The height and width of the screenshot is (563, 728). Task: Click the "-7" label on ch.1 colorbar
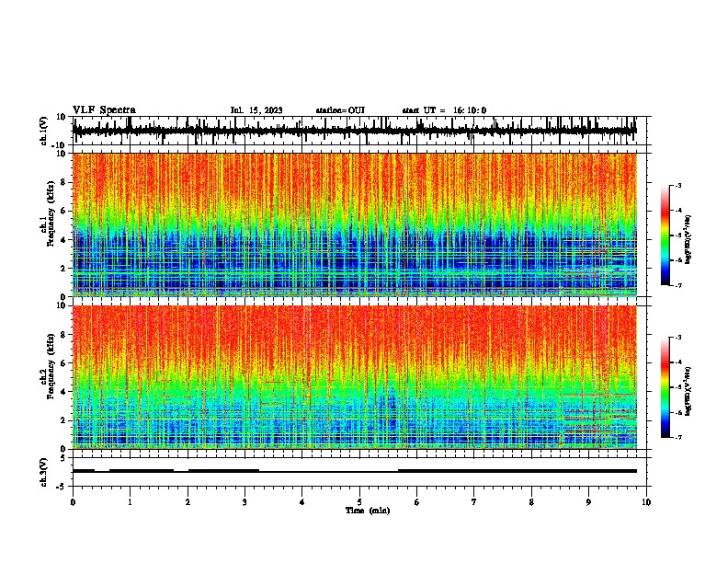(678, 285)
